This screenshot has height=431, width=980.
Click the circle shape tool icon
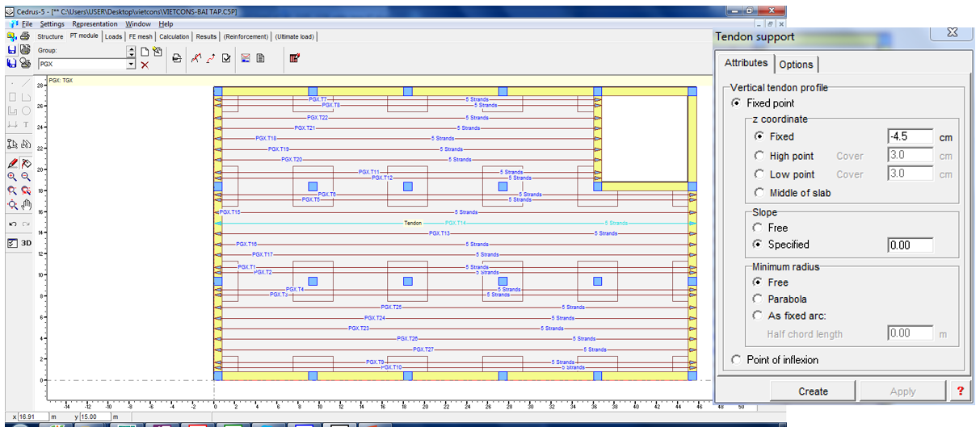(x=26, y=111)
